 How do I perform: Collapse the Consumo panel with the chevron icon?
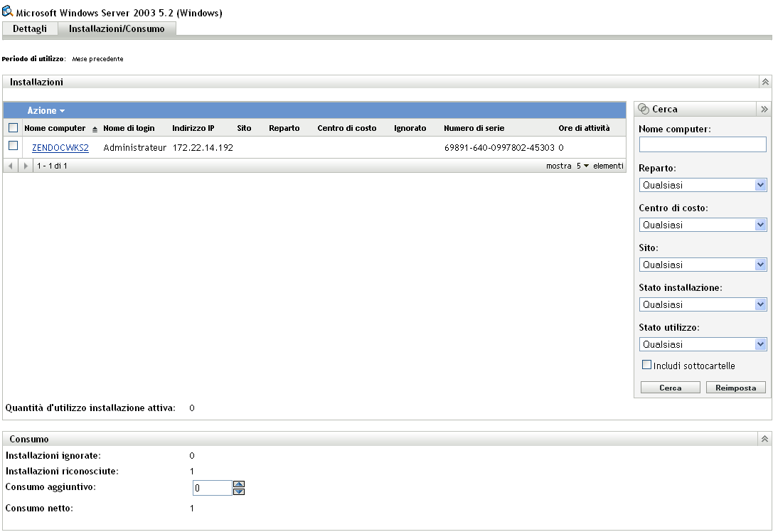pos(764,438)
